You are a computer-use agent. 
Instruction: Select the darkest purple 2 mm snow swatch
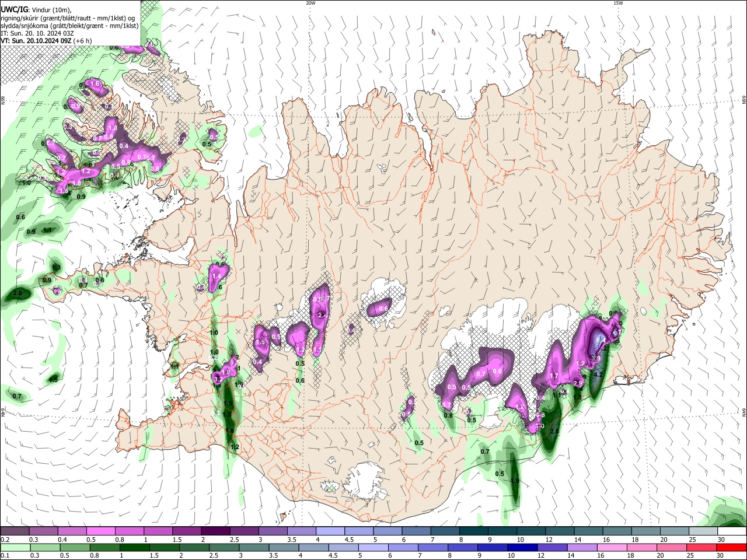pos(215,531)
